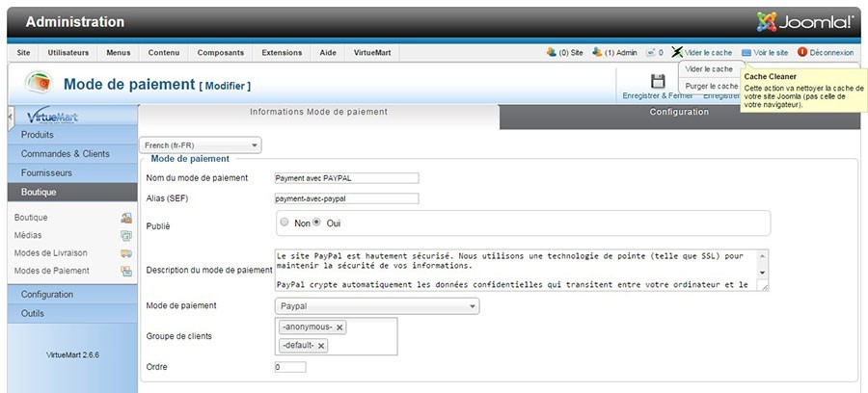868x393 pixels.
Task: Click the Nom du mode de paiement field
Action: click(346, 178)
